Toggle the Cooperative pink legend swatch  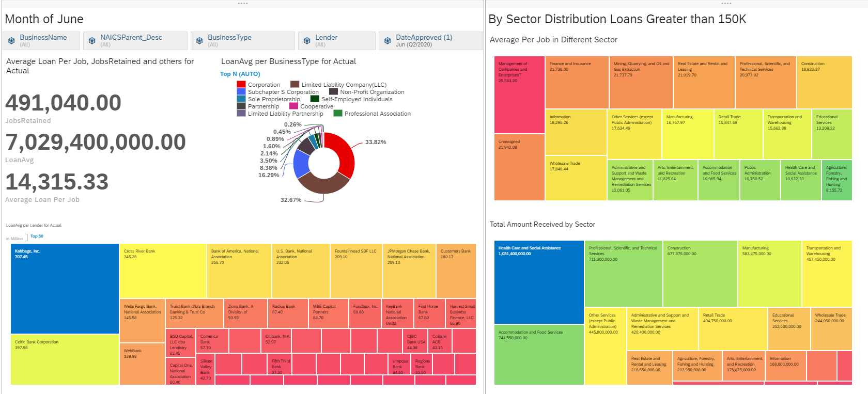pos(293,106)
